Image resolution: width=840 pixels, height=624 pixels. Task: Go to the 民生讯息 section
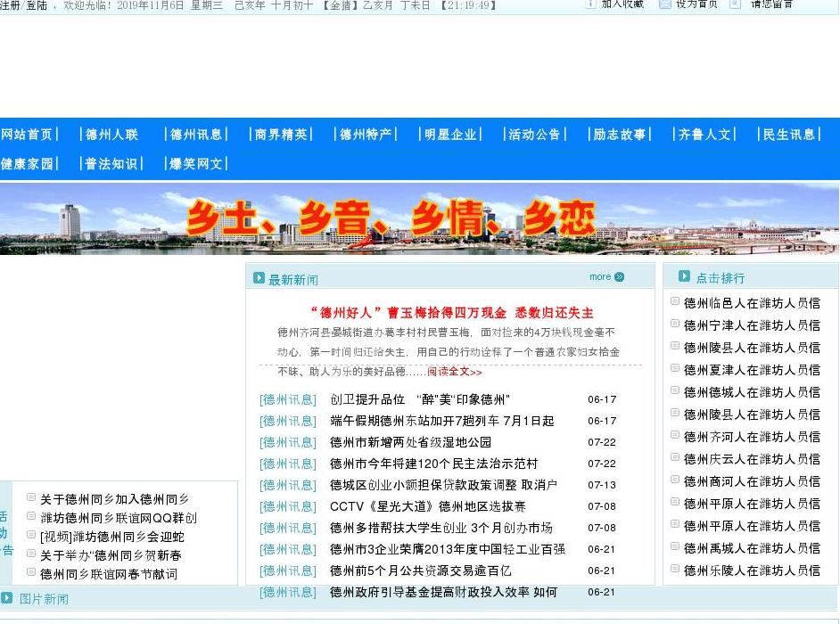click(x=789, y=134)
